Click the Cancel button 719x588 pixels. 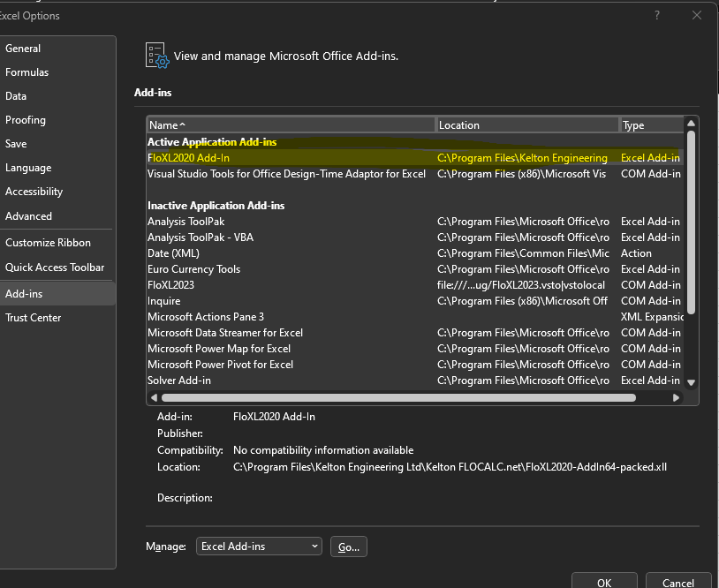(x=678, y=581)
